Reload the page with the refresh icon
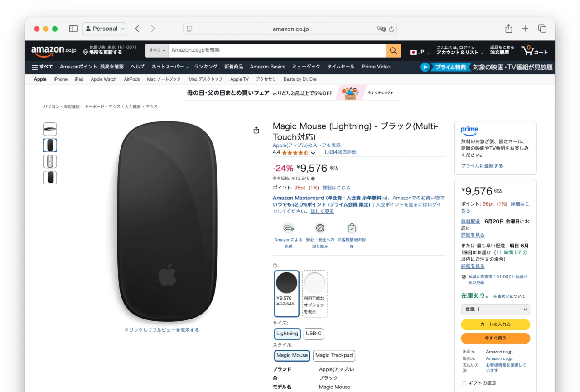The width and height of the screenshot is (580, 392). (391, 29)
